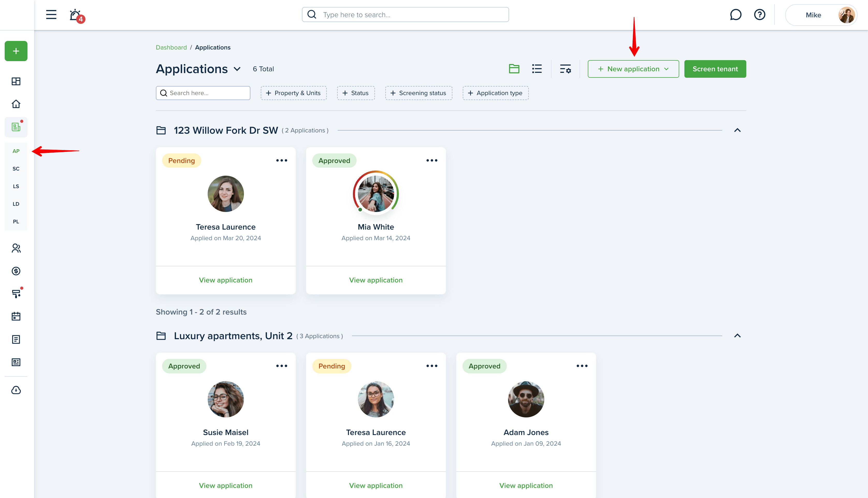Click the green plus create button
This screenshot has width=868, height=498.
click(x=16, y=51)
